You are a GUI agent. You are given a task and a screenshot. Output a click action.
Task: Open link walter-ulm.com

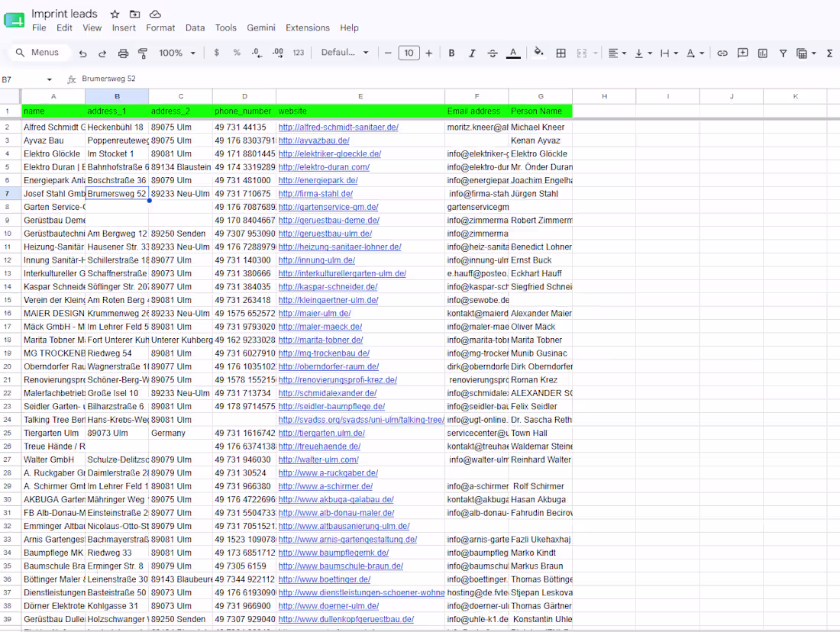click(x=318, y=460)
